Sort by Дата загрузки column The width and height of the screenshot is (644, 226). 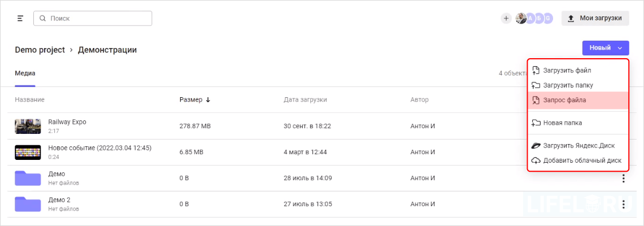pyautogui.click(x=305, y=100)
